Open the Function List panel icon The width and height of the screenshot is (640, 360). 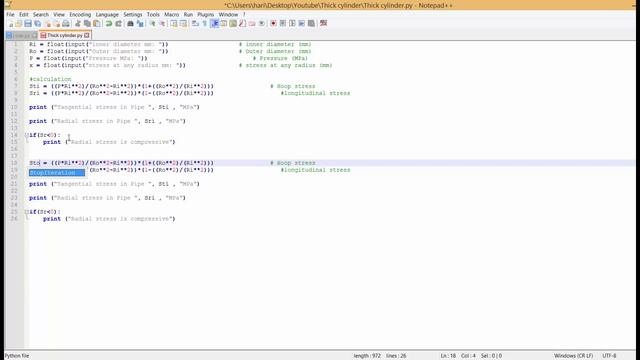point(242,24)
